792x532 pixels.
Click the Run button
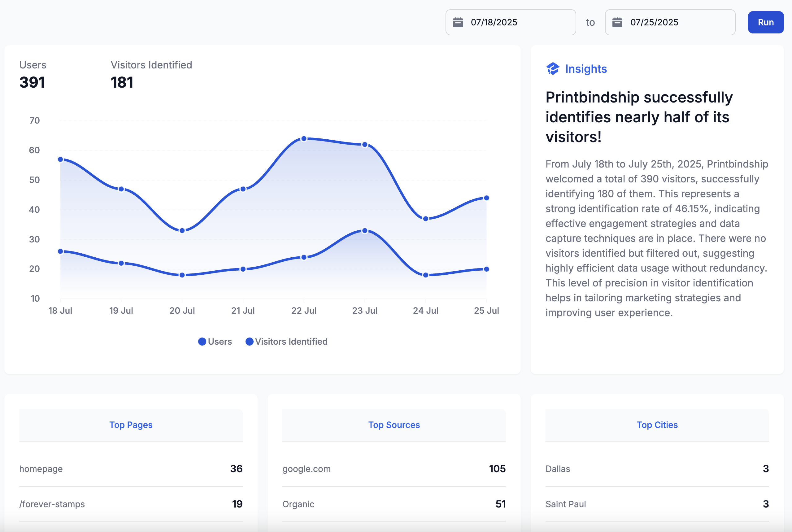point(766,22)
